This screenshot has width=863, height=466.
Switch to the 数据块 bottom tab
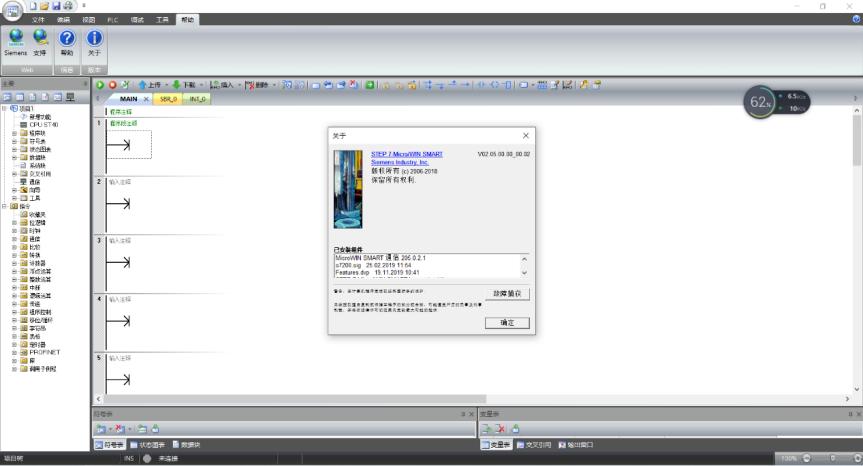(x=187, y=445)
